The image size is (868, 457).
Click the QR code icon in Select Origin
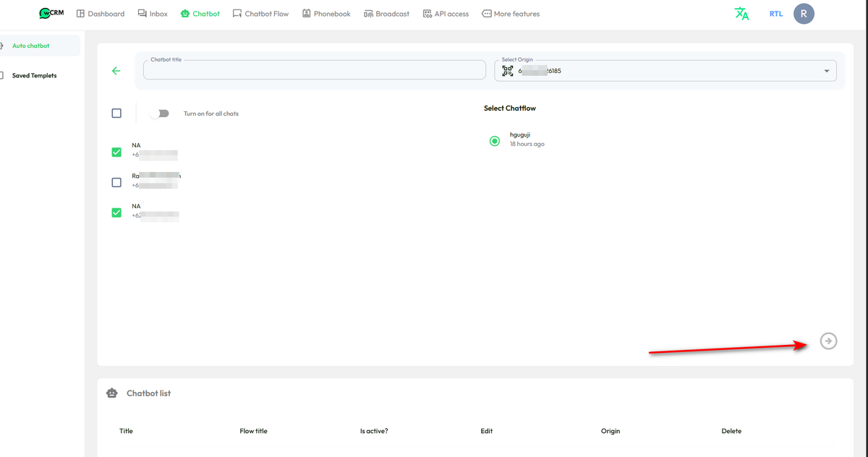click(508, 71)
